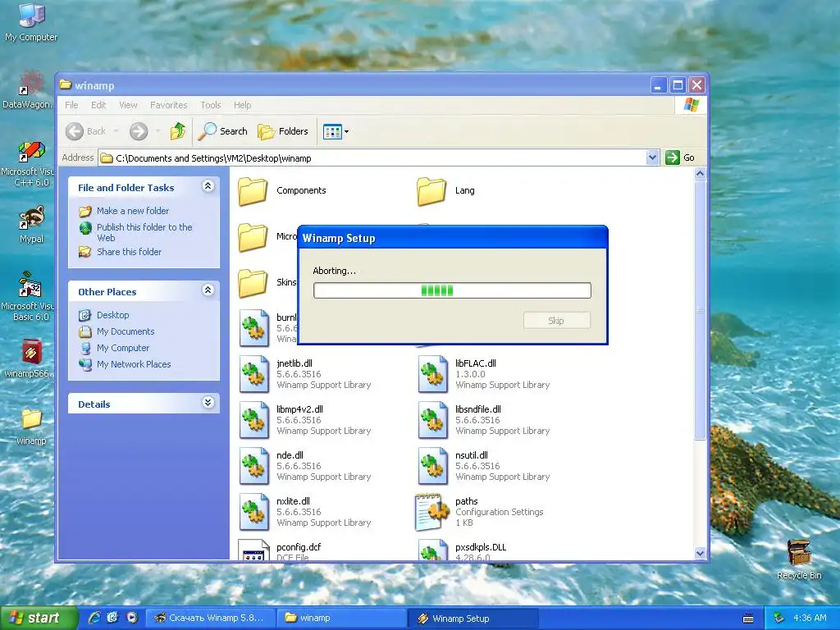Screen dimensions: 840x630
Task: Switch to Winamp Setup taskbar button
Action: (x=472, y=619)
